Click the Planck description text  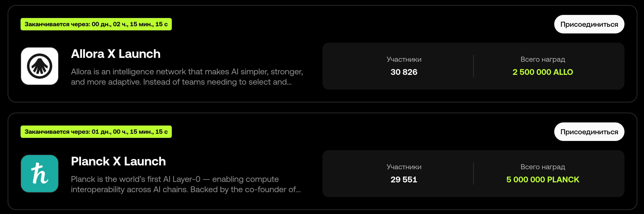coord(186,184)
